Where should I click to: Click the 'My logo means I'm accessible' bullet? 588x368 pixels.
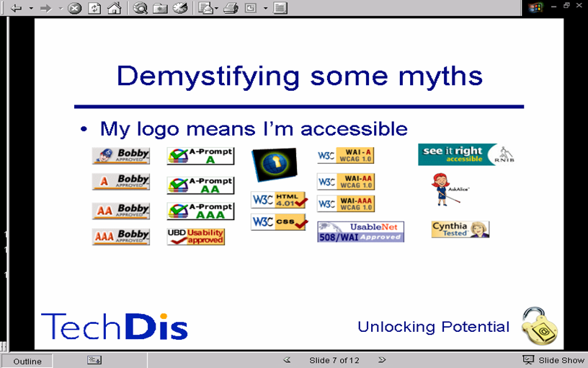click(x=254, y=129)
